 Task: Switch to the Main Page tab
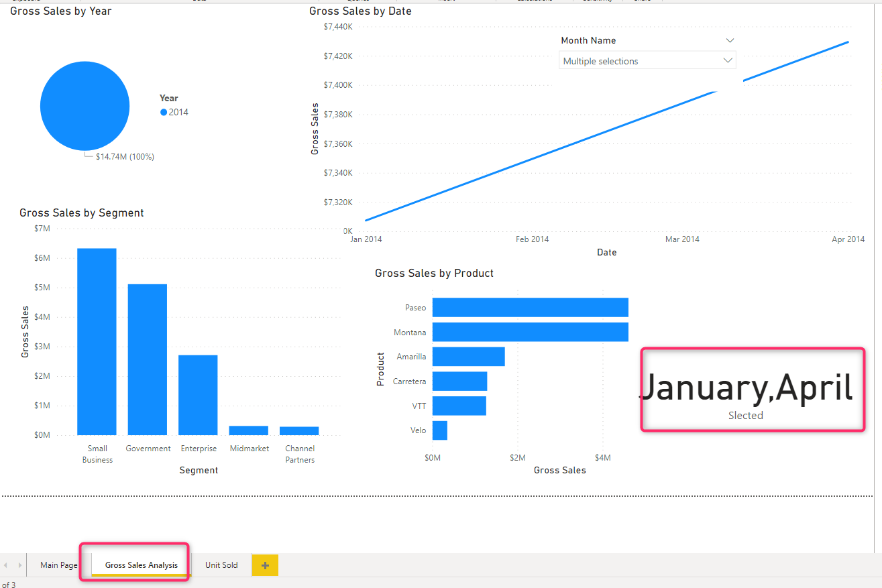pyautogui.click(x=58, y=565)
